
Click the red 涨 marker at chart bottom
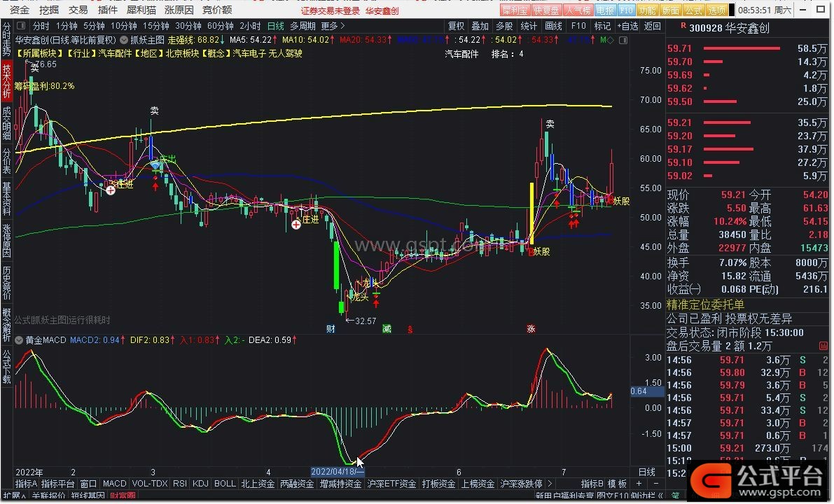click(x=531, y=328)
